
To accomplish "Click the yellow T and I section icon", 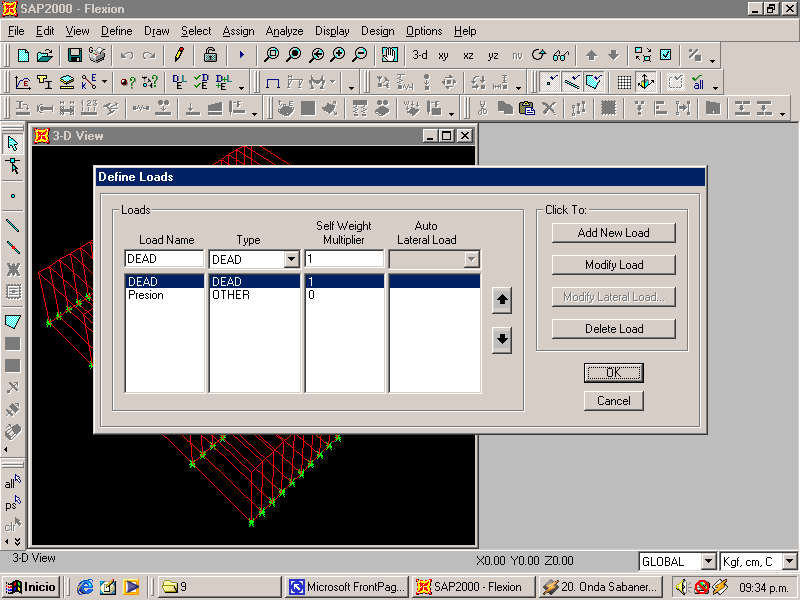I will (x=45, y=82).
